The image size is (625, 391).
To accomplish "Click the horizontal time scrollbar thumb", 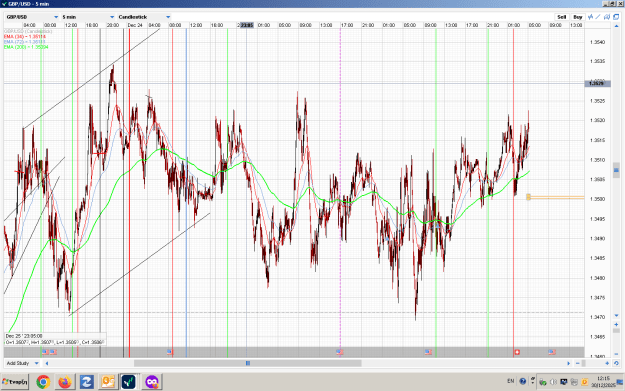I will [248, 363].
